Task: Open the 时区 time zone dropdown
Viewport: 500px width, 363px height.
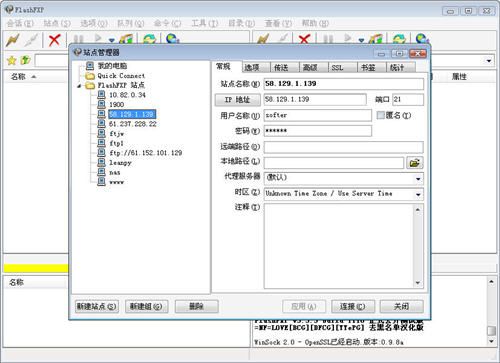Action: point(418,194)
